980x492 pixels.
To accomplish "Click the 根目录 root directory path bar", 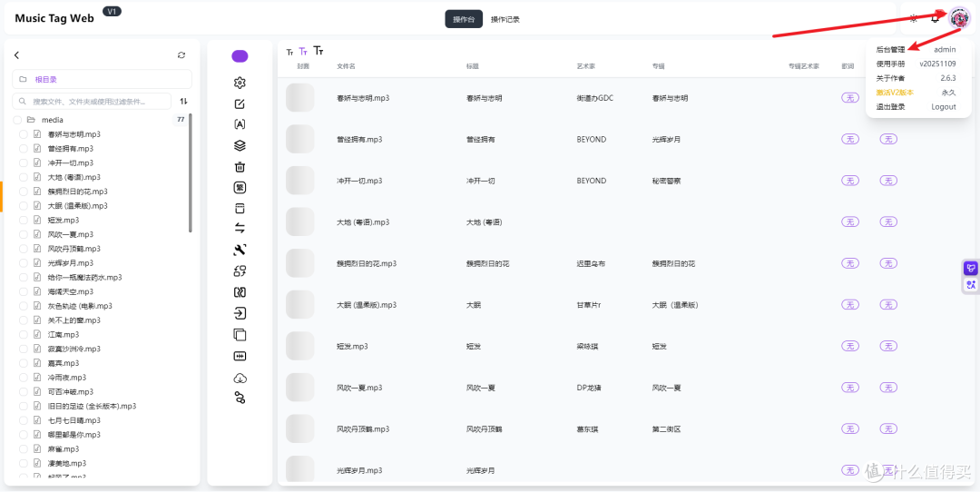I will point(102,79).
